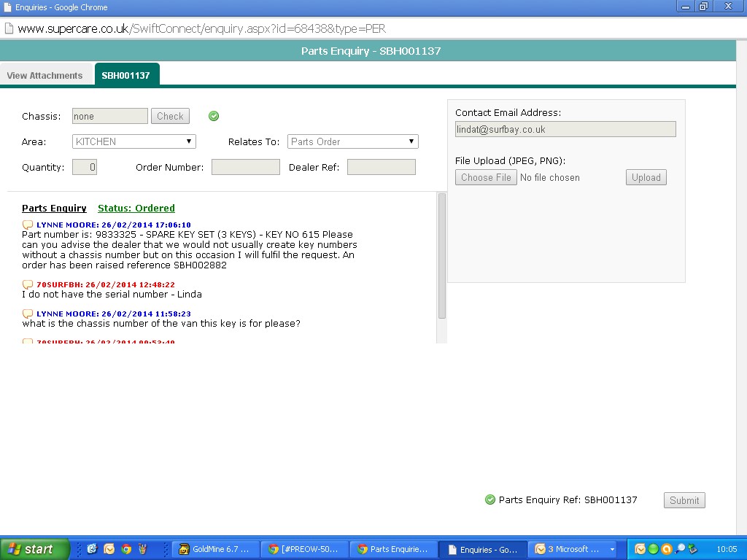Launch Outlook from the quick launch bar
This screenshot has width=747, height=560.
point(109,549)
